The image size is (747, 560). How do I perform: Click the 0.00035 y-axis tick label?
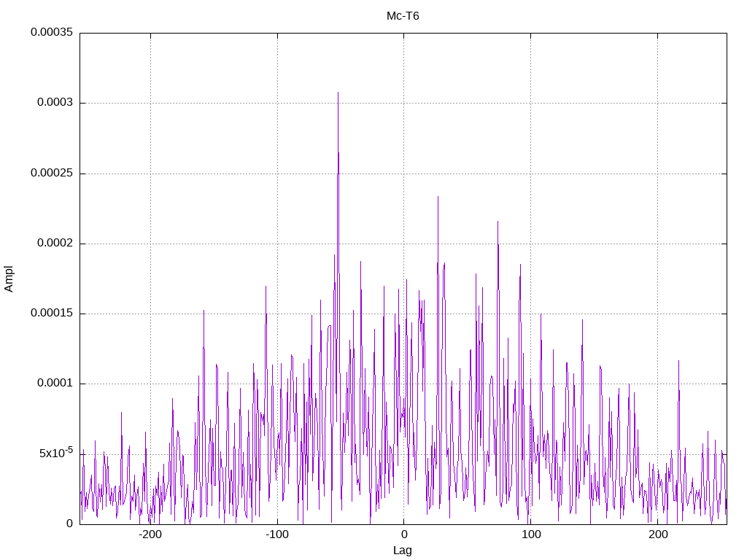pyautogui.click(x=52, y=32)
